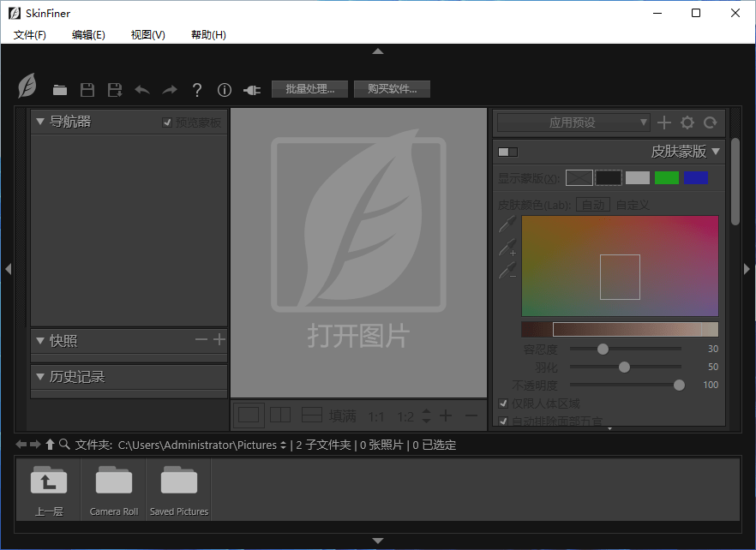Collapse the 皮肤蒙版 section triangle
Image resolution: width=756 pixels, height=550 pixels.
pos(716,152)
